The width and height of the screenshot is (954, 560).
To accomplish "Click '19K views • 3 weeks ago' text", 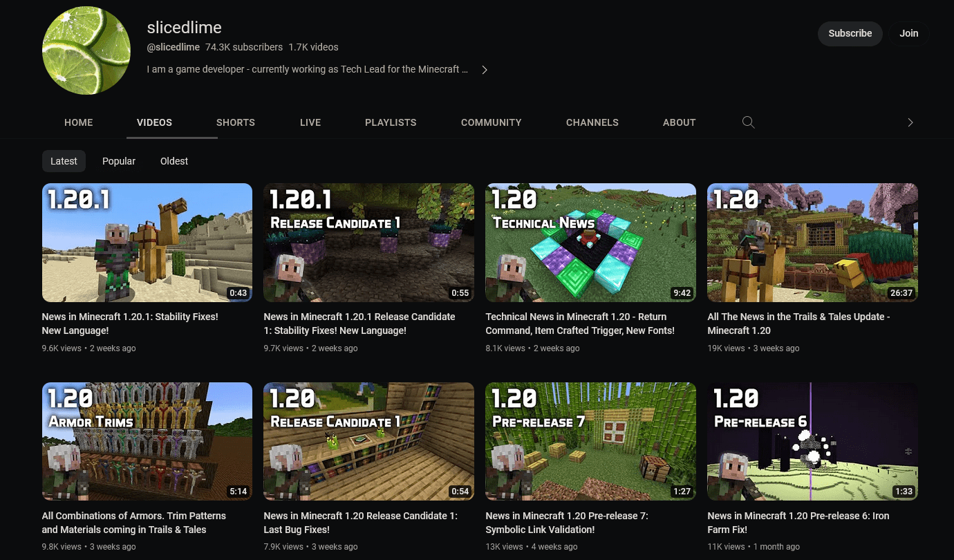I will coord(754,348).
